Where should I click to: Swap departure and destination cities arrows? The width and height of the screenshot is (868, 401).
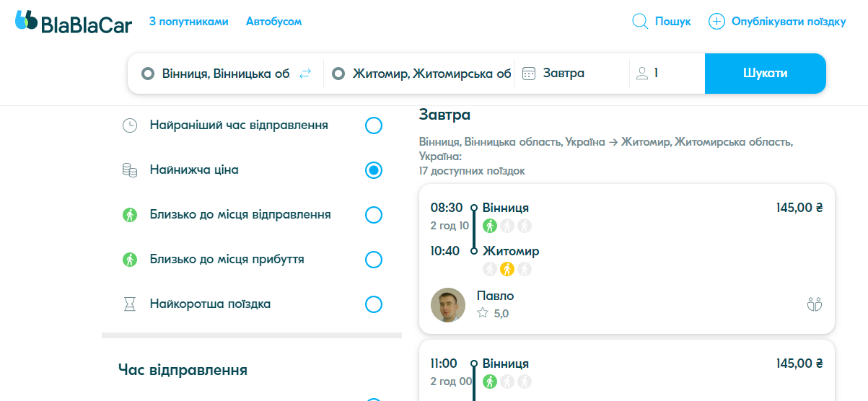(x=305, y=74)
